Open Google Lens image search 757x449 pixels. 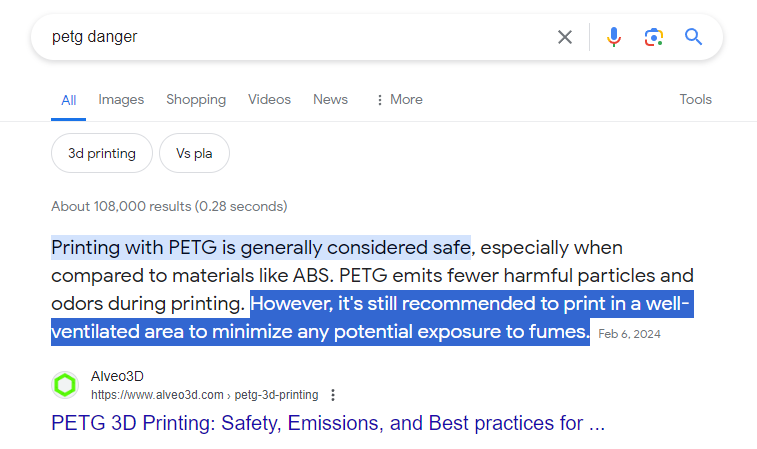coord(654,37)
